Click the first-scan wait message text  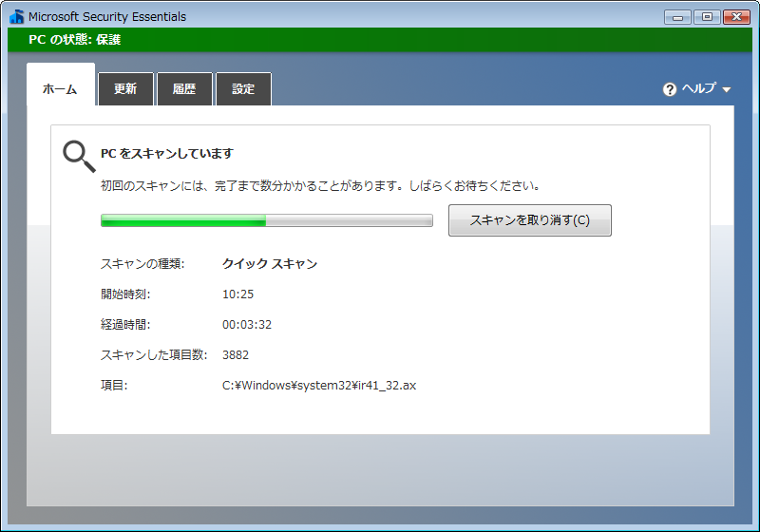pyautogui.click(x=320, y=186)
